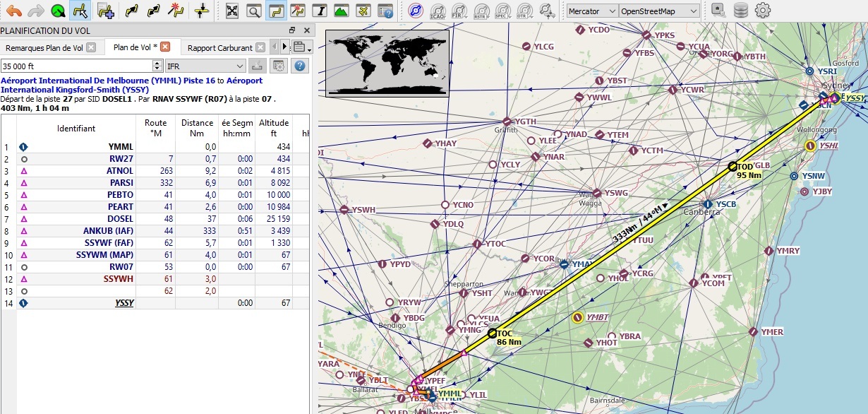The height and width of the screenshot is (414, 868).
Task: Switch to Remarques Plan de Vol tab
Action: click(x=44, y=47)
